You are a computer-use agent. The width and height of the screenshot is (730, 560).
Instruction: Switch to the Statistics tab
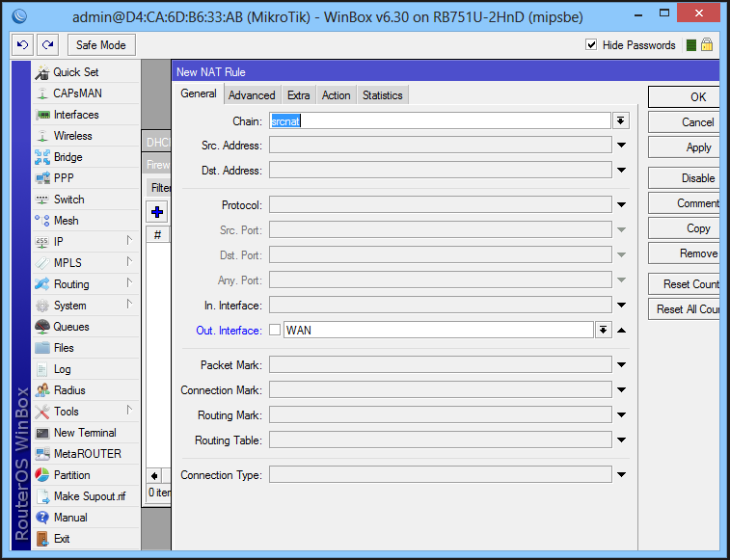[382, 95]
